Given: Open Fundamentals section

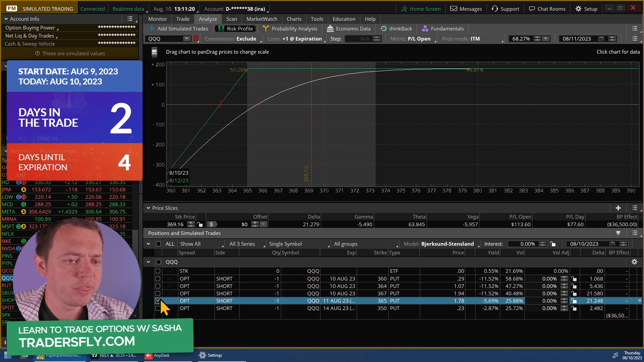Looking at the screenshot, I should (443, 29).
